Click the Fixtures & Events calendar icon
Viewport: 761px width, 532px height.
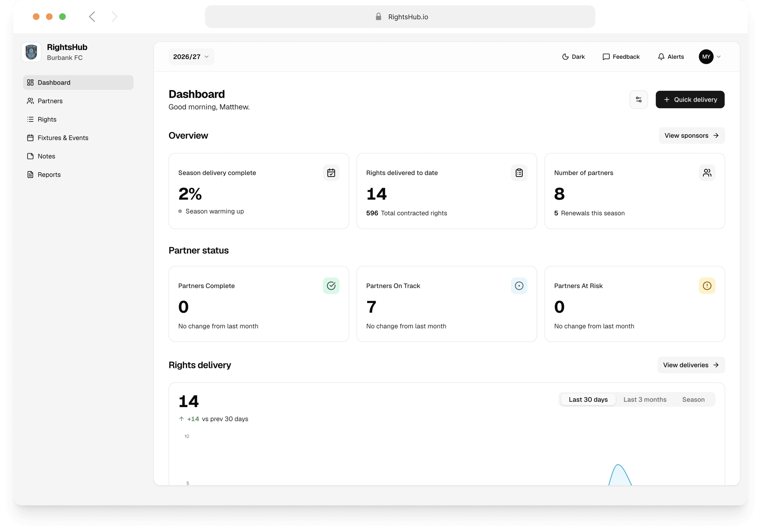30,138
